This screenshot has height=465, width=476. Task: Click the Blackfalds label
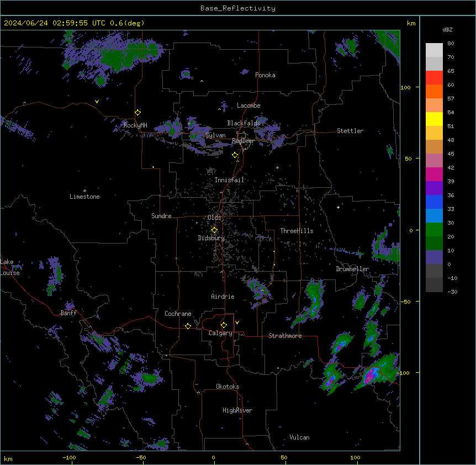click(x=244, y=123)
